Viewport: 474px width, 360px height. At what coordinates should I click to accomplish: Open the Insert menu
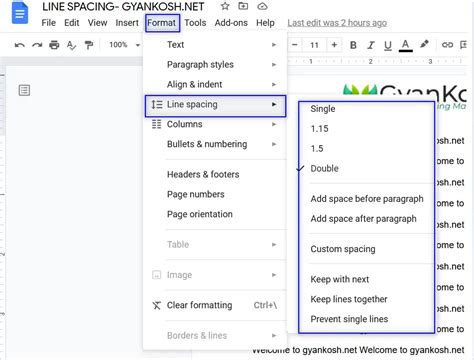[x=127, y=23]
